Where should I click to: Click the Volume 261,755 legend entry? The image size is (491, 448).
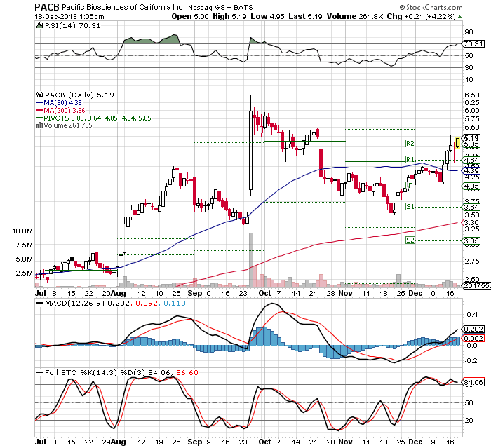tap(65, 125)
